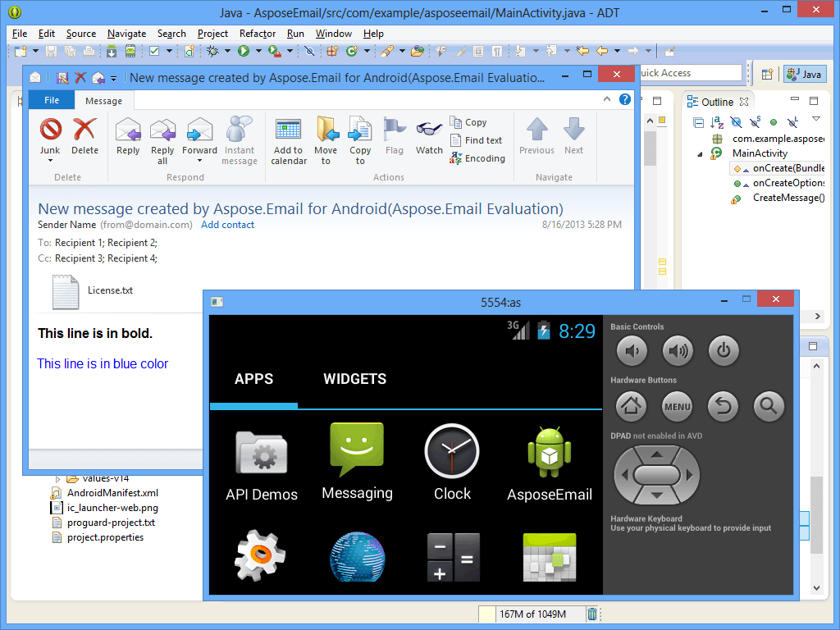Open Run button dropdown arrow in ADT toolbar
This screenshot has height=630, width=840.
(258, 51)
